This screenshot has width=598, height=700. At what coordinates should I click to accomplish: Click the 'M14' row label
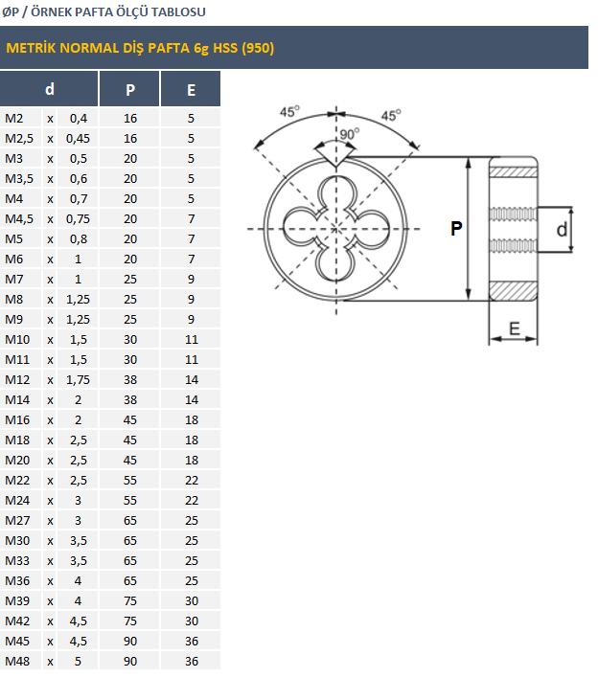pyautogui.click(x=17, y=399)
